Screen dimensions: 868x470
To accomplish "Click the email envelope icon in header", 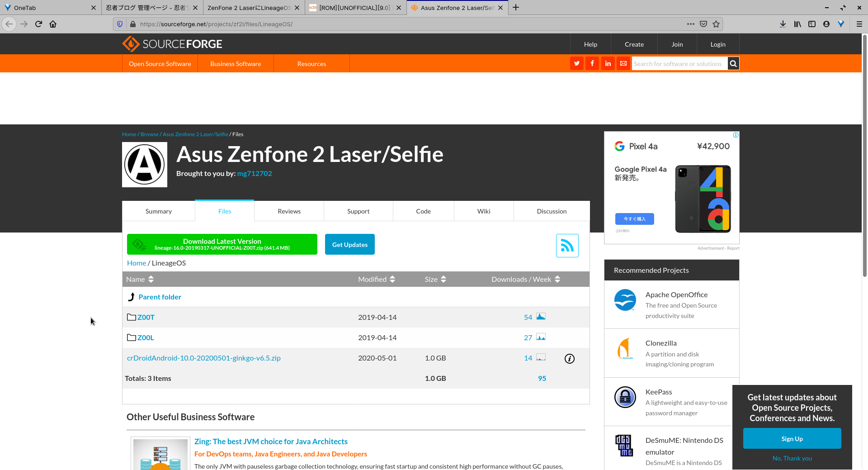I will pyautogui.click(x=623, y=64).
